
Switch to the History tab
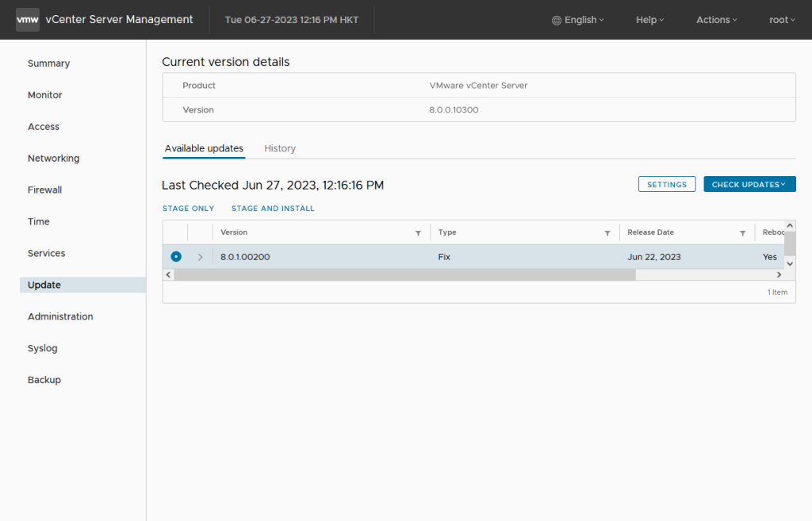click(x=280, y=148)
